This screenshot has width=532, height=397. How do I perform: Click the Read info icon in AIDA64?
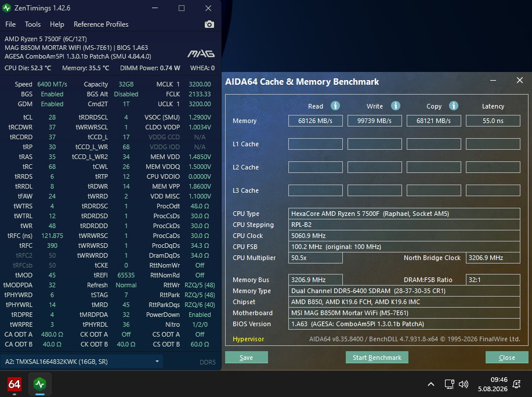click(x=335, y=106)
